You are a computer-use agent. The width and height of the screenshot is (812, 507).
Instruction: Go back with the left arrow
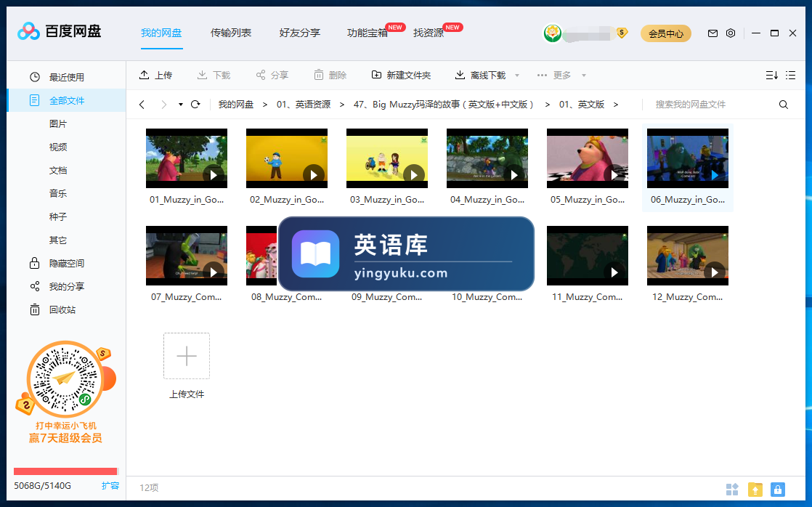point(142,105)
